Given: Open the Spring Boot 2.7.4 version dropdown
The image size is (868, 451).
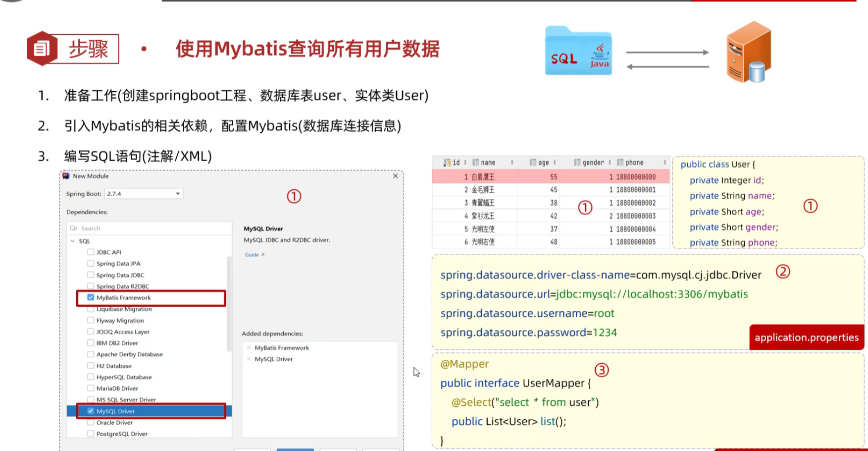Looking at the screenshot, I should (177, 193).
